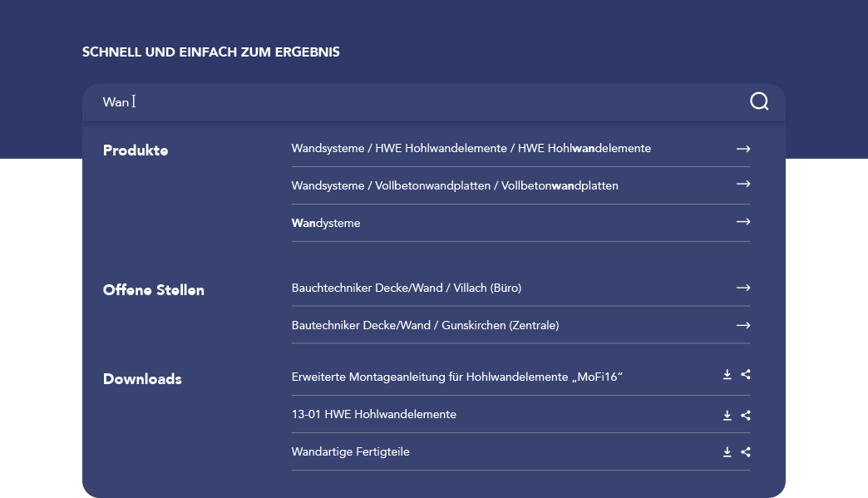This screenshot has height=498, width=868.
Task: Click the Offene Stellen section label
Action: tap(154, 289)
